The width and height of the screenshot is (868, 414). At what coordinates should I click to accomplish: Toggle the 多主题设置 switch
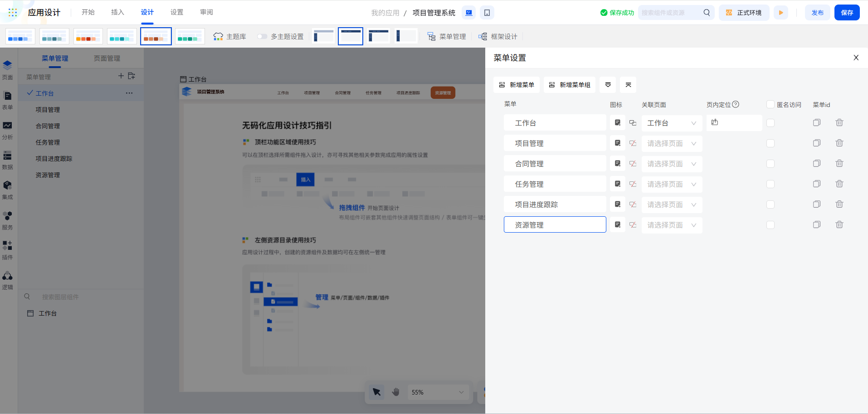[x=262, y=36]
